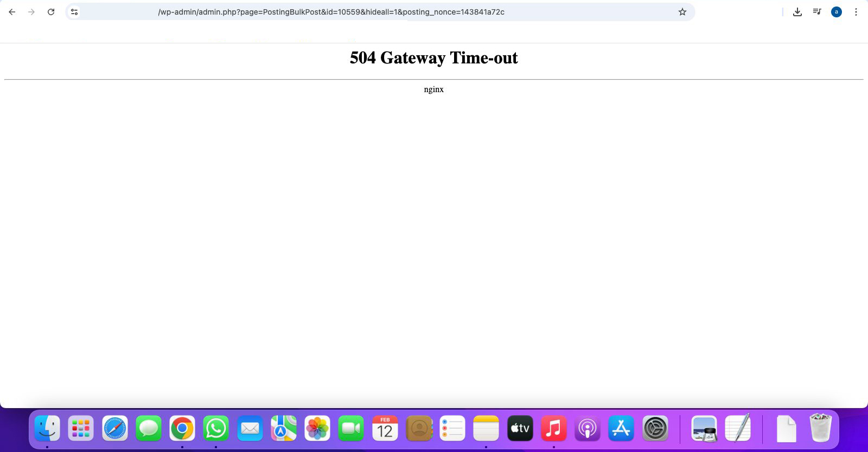The height and width of the screenshot is (452, 868).
Task: Open the Chrome downloads icon
Action: 797,12
